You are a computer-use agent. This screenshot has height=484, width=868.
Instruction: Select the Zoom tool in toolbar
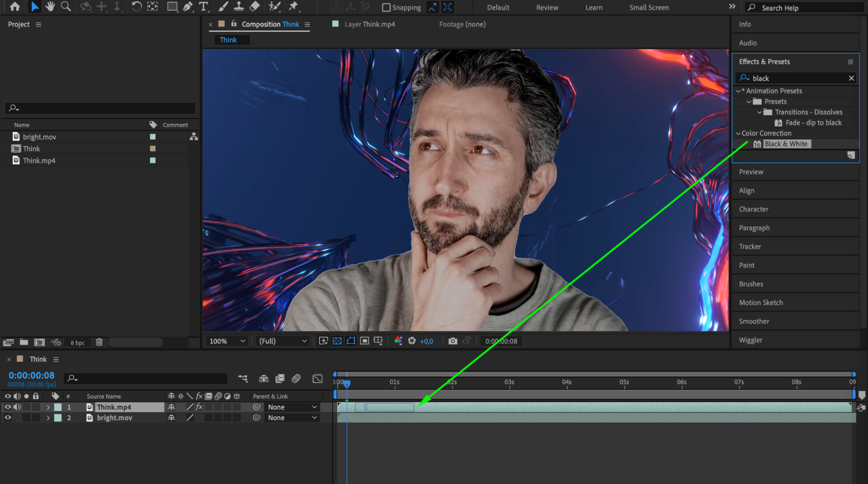point(66,7)
